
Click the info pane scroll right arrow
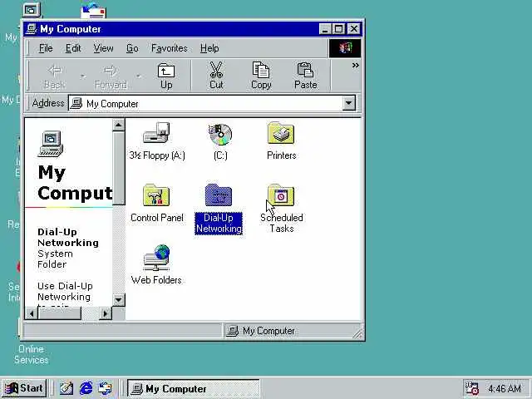click(106, 313)
